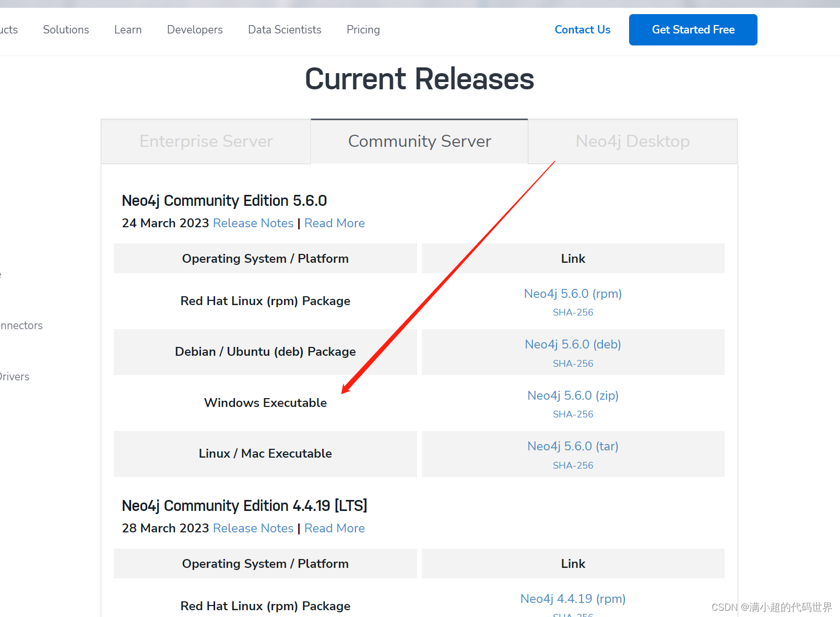Click the Link column header under 4.4.19
Screen dimensions: 840x617
coord(573,564)
